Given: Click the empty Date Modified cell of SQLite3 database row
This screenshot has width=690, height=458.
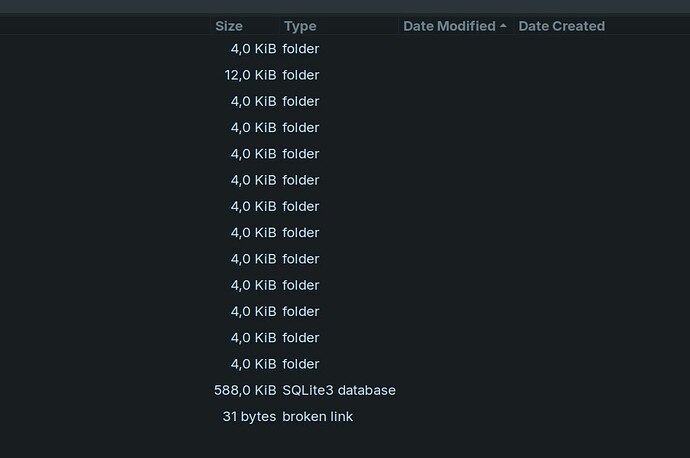Looking at the screenshot, I should tap(456, 390).
